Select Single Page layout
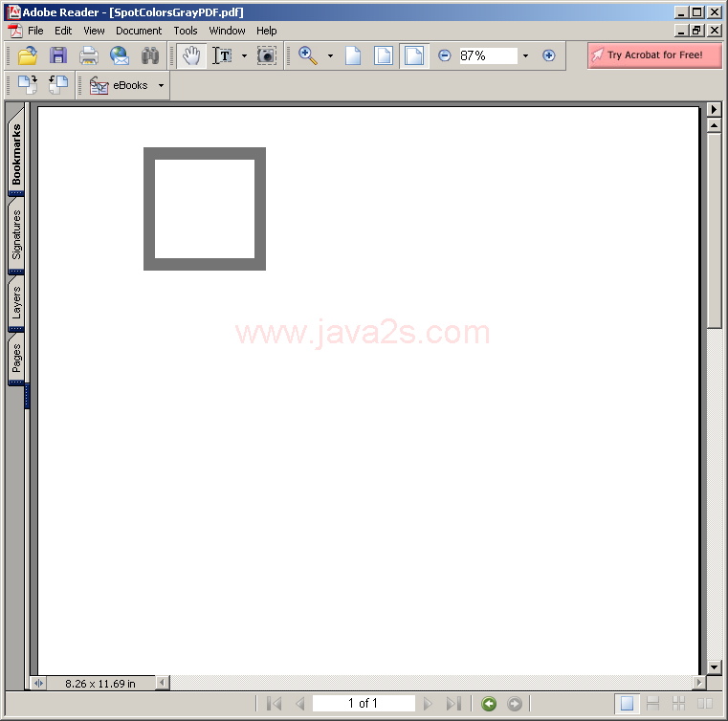Screen dimensions: 728x721 pos(627,704)
